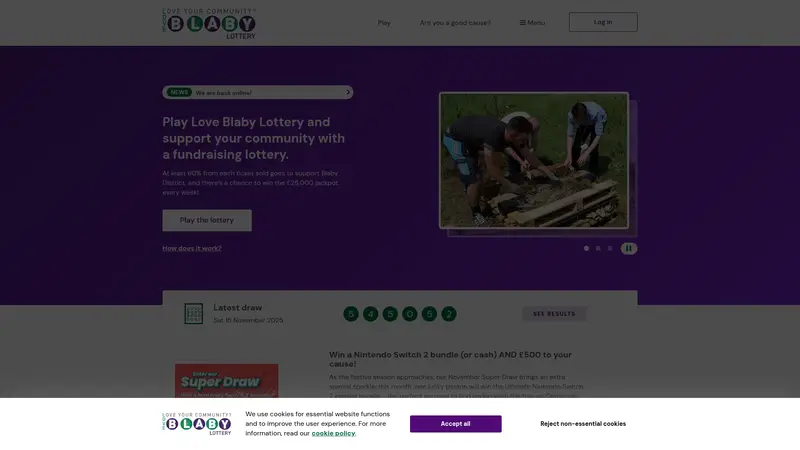Viewport: 800px width, 450px height.
Task: Click Reject non-essential cookies
Action: [583, 424]
